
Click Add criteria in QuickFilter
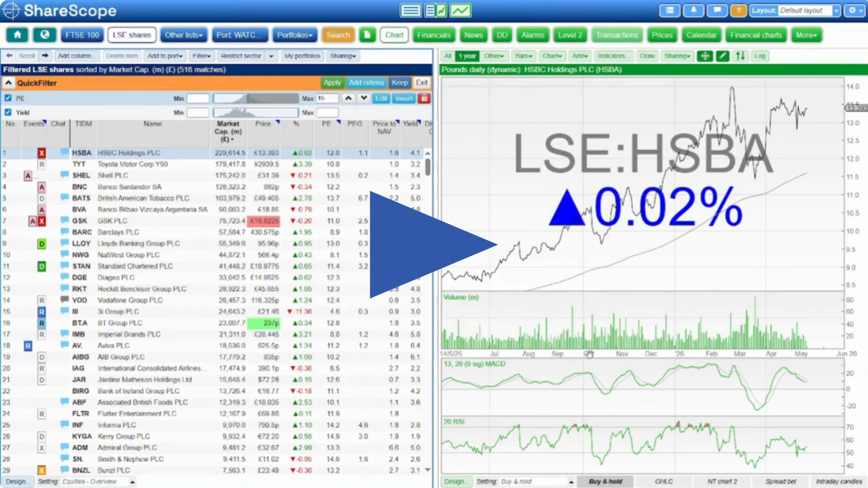pyautogui.click(x=366, y=83)
